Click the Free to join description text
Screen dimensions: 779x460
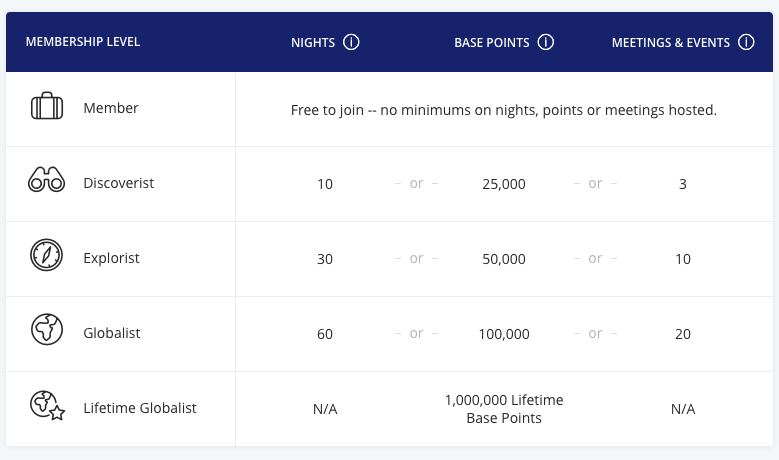(x=504, y=110)
